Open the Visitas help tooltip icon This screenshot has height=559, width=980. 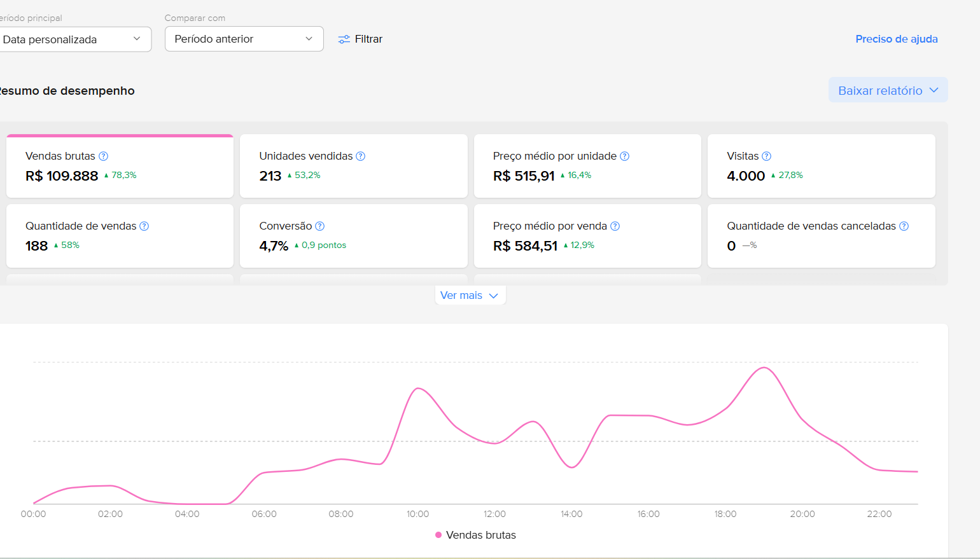(x=766, y=156)
